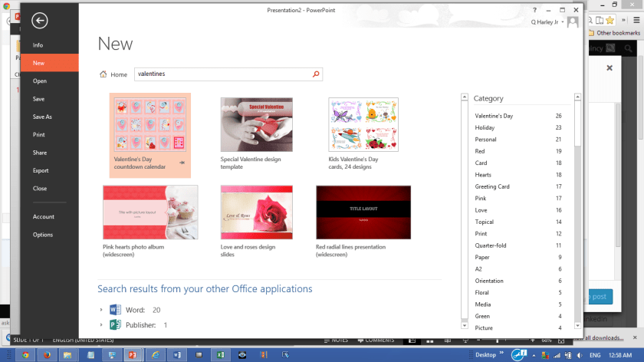Expand the Word search results
This screenshot has width=644, height=362.
point(101,310)
